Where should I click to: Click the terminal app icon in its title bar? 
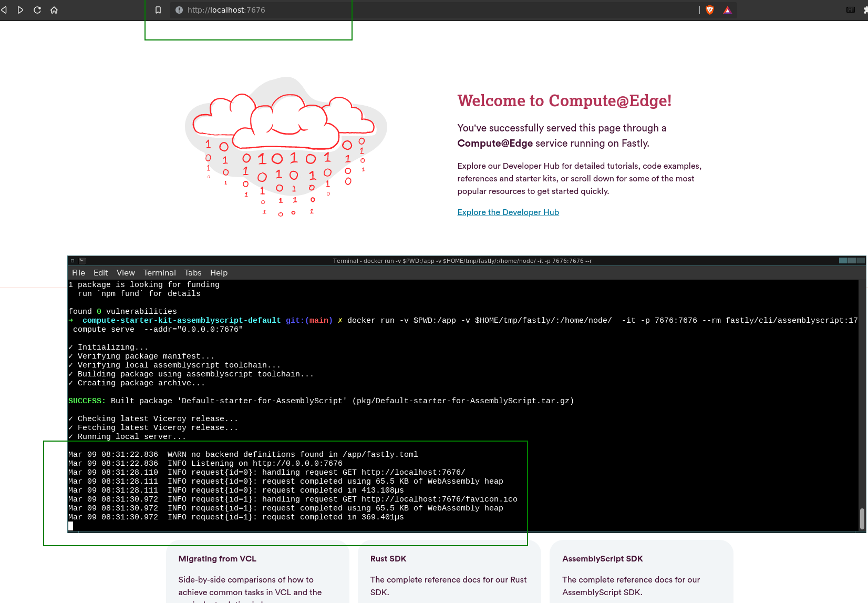pyautogui.click(x=82, y=261)
